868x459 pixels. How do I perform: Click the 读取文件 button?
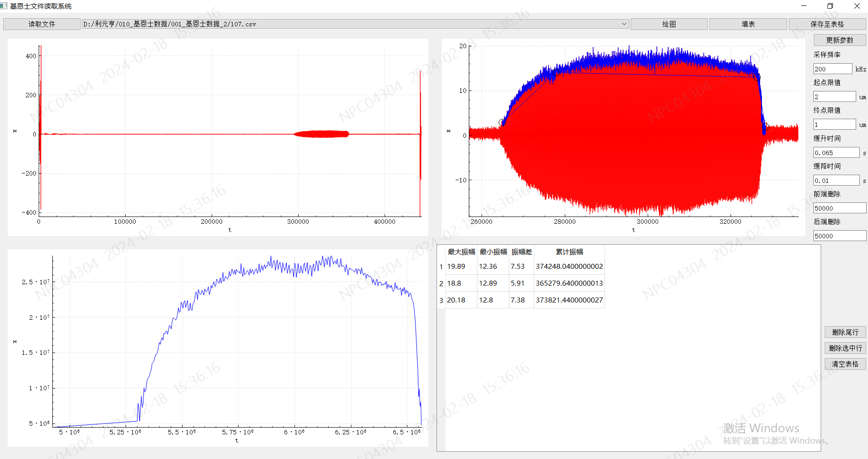click(x=41, y=24)
